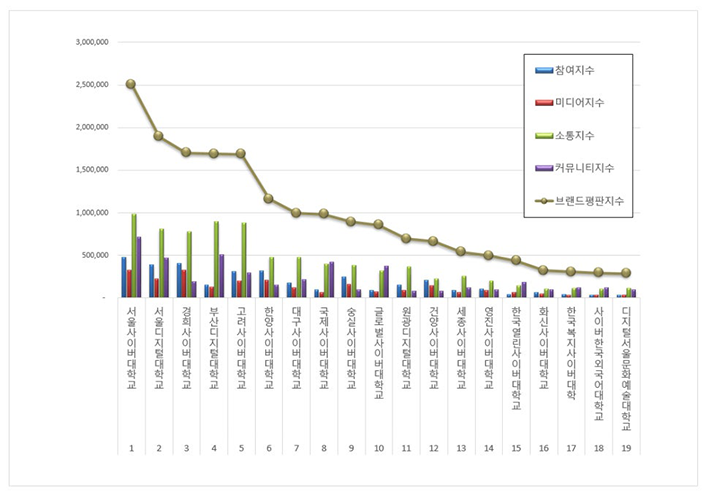Viewport: 706px width, 493px height.
Task: Select the line marker above 국제사이버대학교
Action: click(x=323, y=213)
